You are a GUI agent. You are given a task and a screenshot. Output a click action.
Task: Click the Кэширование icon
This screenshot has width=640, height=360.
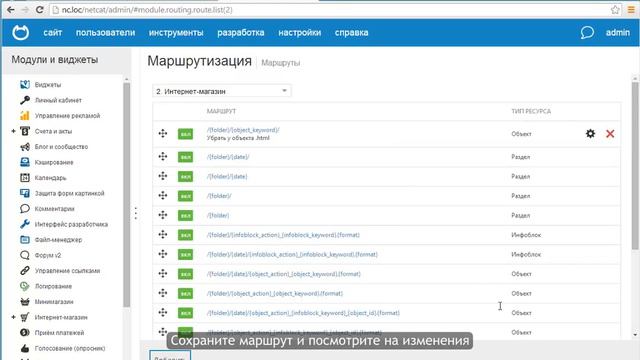point(24,162)
